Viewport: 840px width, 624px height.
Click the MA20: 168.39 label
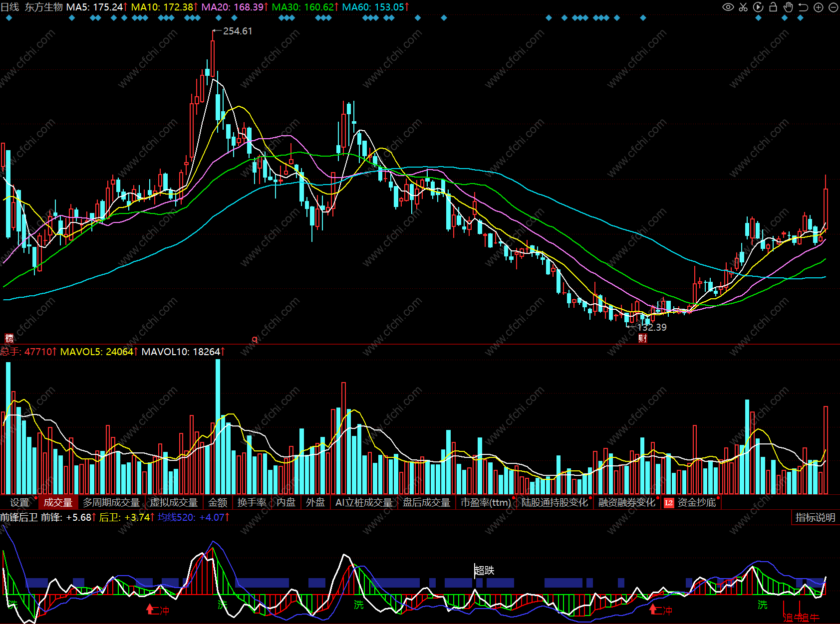[x=235, y=7]
